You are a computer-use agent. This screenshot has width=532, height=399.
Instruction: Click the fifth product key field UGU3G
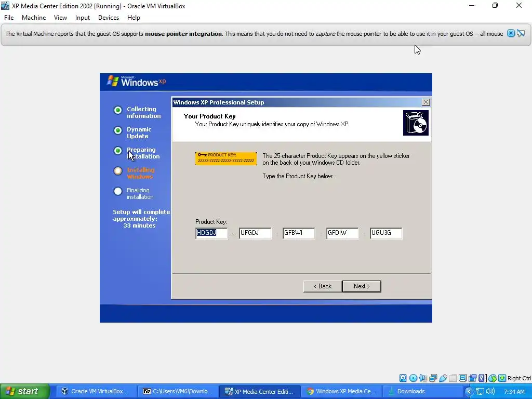(x=386, y=233)
